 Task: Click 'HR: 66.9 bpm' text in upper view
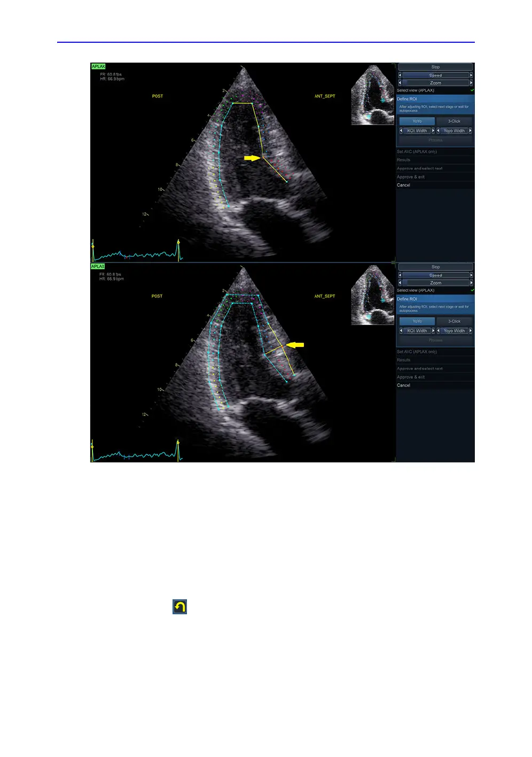(112, 79)
